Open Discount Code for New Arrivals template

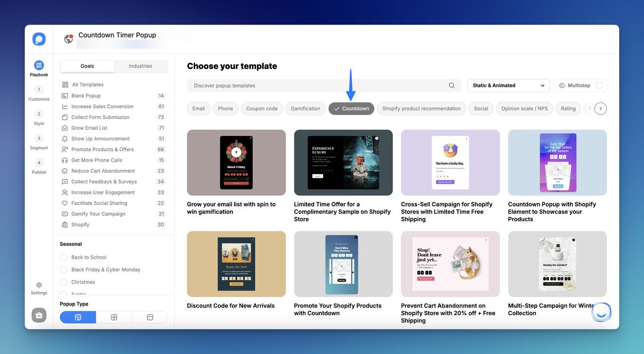236,264
